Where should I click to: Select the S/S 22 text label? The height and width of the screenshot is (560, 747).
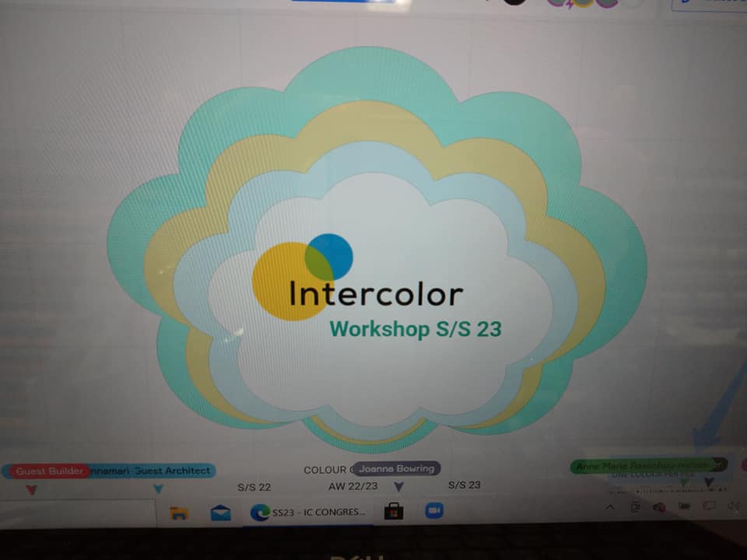(254, 487)
